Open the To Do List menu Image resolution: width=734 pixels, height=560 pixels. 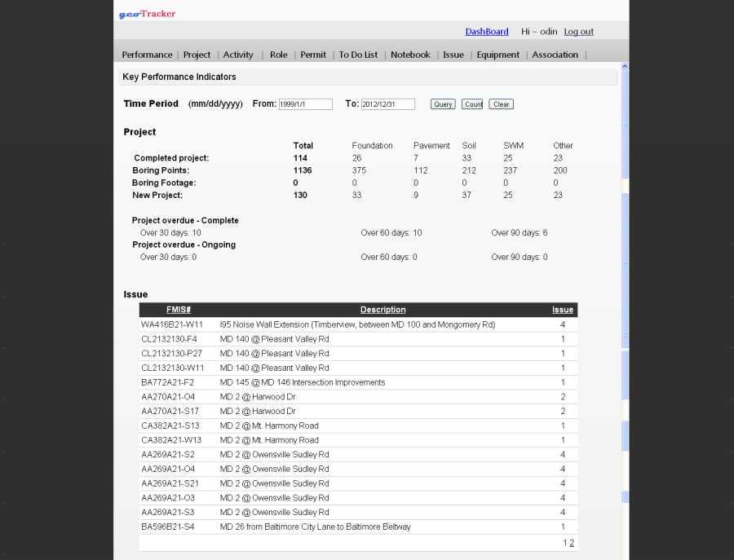[x=358, y=55]
